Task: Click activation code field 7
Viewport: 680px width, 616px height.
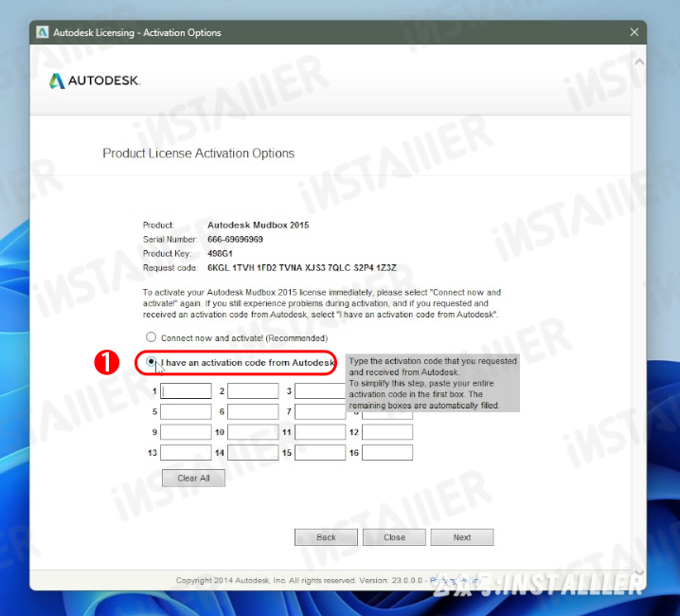Action: pos(320,411)
